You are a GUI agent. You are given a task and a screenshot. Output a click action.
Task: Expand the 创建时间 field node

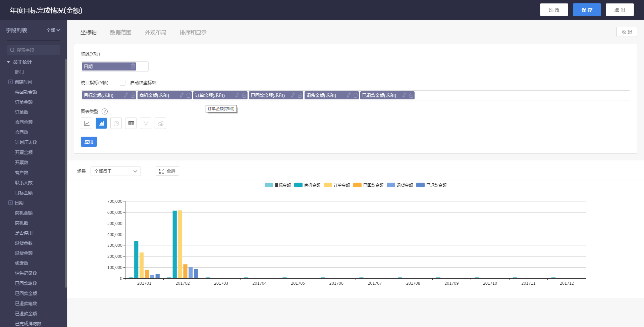[x=10, y=82]
